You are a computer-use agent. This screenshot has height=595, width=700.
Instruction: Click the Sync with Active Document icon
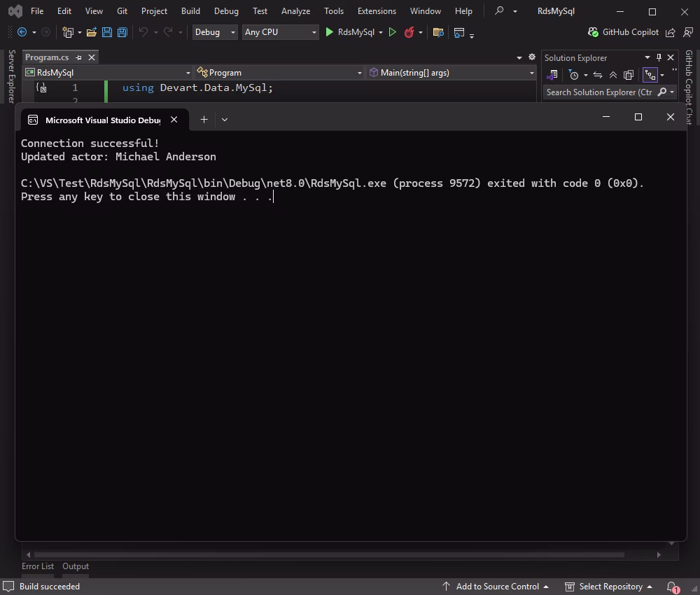(x=597, y=75)
